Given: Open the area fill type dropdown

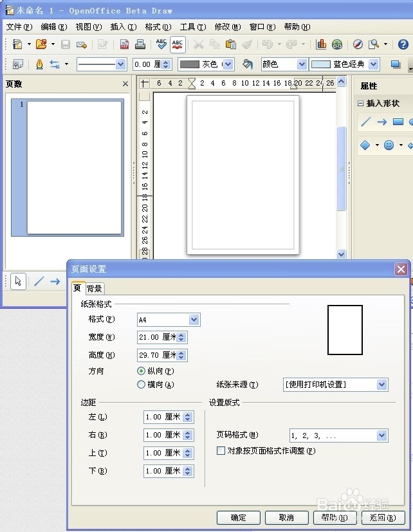Looking at the screenshot, I should 301,64.
